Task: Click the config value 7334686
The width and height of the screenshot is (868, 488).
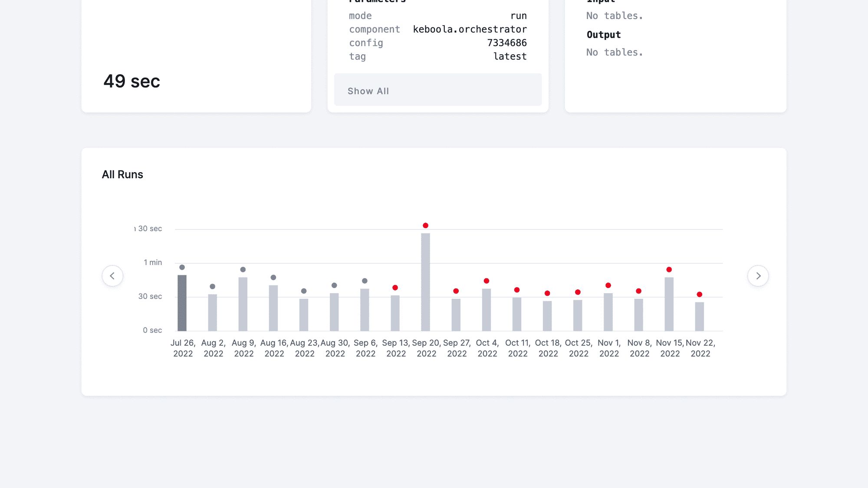Action: pyautogui.click(x=507, y=43)
